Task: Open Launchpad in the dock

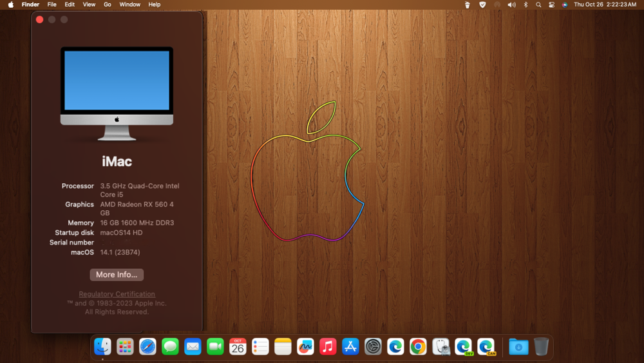Action: coord(125,346)
